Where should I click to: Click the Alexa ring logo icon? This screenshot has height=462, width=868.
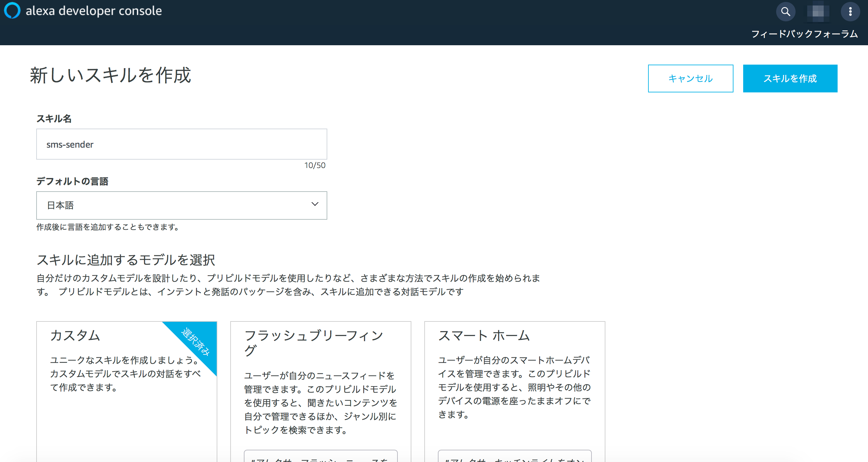12,11
